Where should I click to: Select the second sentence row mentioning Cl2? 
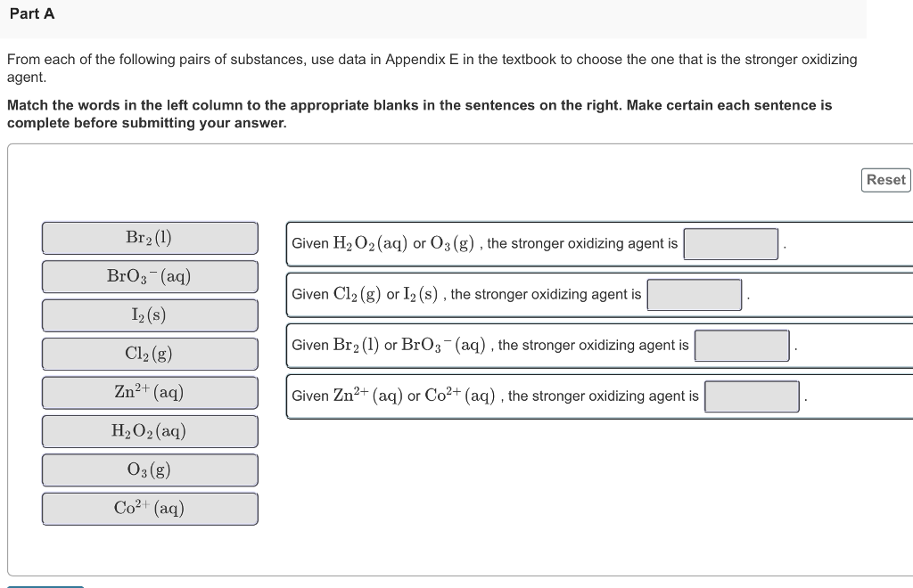click(x=535, y=294)
